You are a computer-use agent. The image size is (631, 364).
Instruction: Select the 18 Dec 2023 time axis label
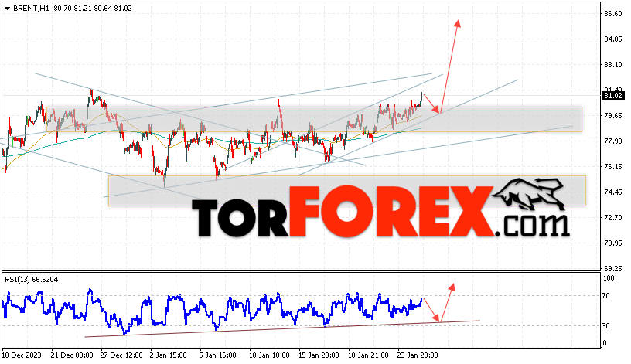click(x=22, y=355)
